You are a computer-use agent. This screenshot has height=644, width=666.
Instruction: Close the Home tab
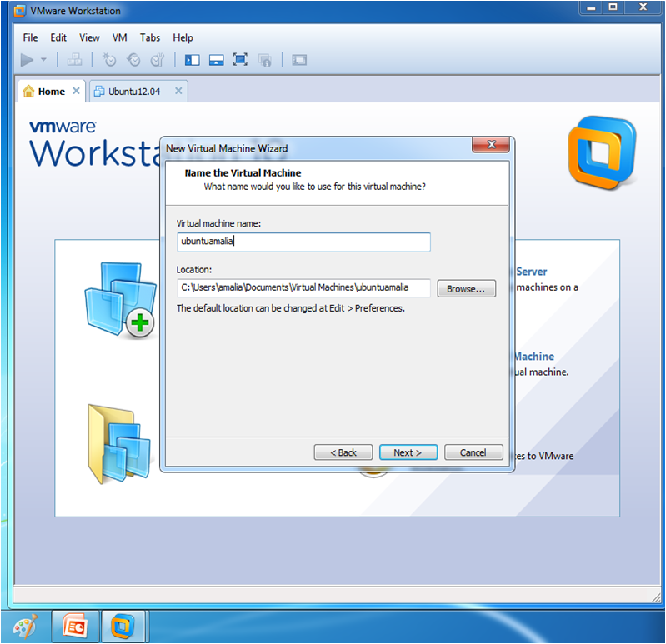pyautogui.click(x=76, y=91)
